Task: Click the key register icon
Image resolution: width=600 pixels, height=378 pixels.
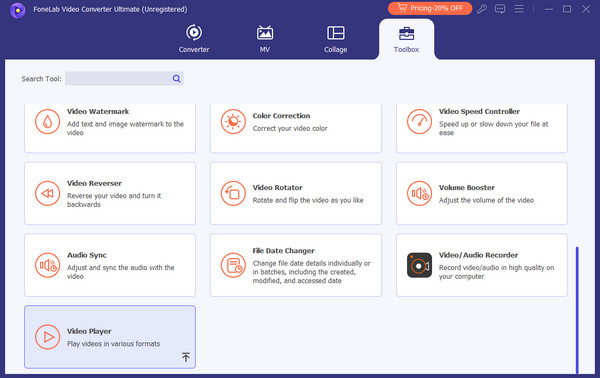Action: [482, 9]
